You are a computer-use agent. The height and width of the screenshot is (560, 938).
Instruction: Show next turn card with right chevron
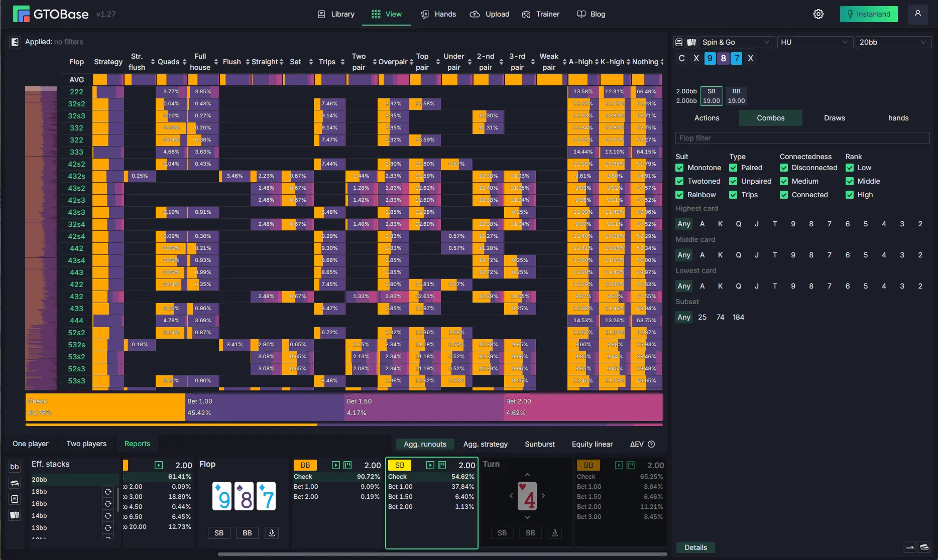543,496
